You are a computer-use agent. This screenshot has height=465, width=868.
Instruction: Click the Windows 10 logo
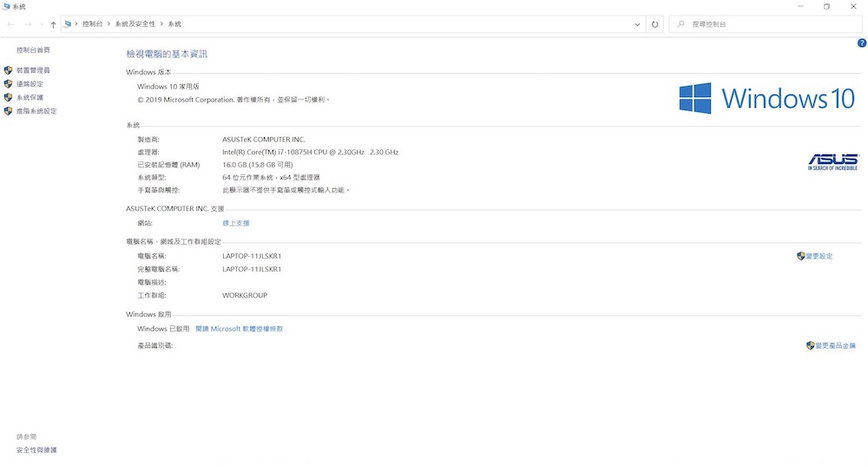tap(767, 99)
